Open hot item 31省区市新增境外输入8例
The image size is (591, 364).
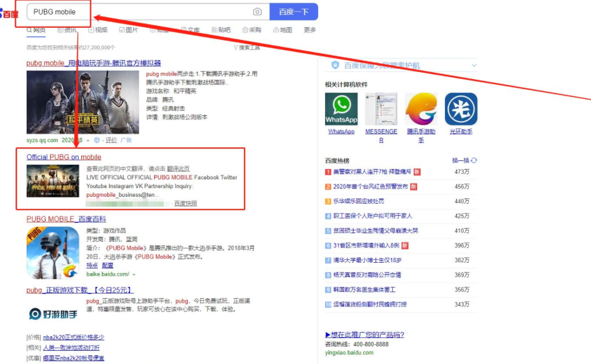click(366, 245)
